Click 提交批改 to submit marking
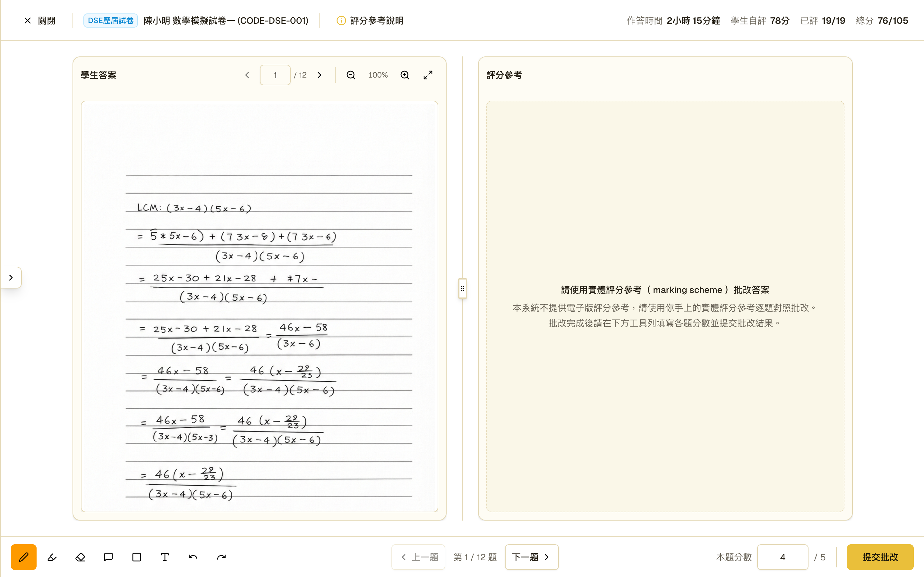The width and height of the screenshot is (924, 577). [880, 557]
